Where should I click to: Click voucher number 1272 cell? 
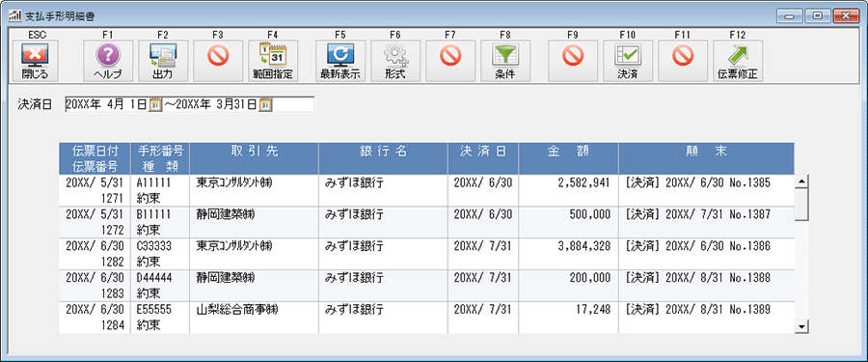[x=113, y=230]
